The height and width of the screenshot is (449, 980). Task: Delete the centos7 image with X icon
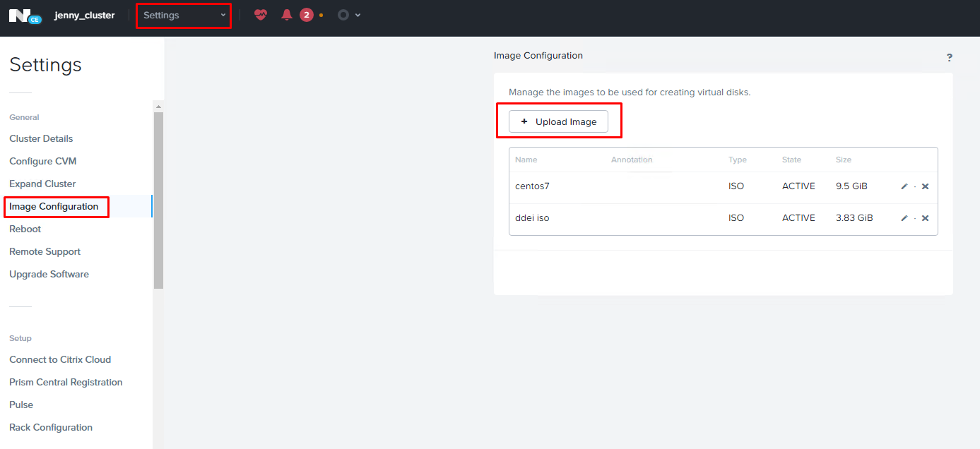tap(925, 186)
